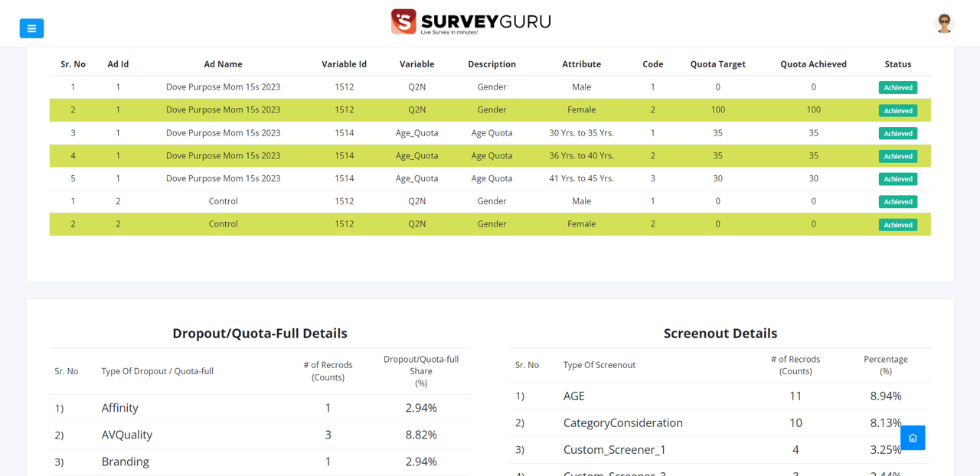Click the SurveyGuru logo
This screenshot has width=980, height=476.
tap(471, 21)
